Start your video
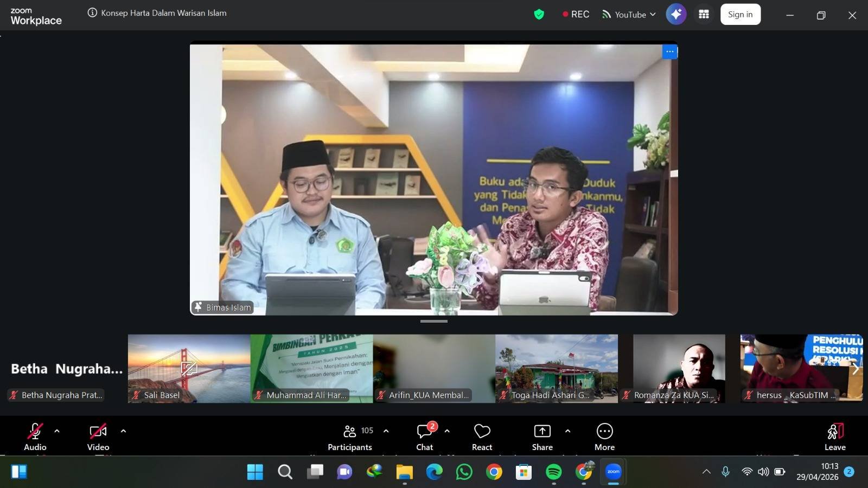Viewport: 868px width, 488px height. tap(98, 431)
